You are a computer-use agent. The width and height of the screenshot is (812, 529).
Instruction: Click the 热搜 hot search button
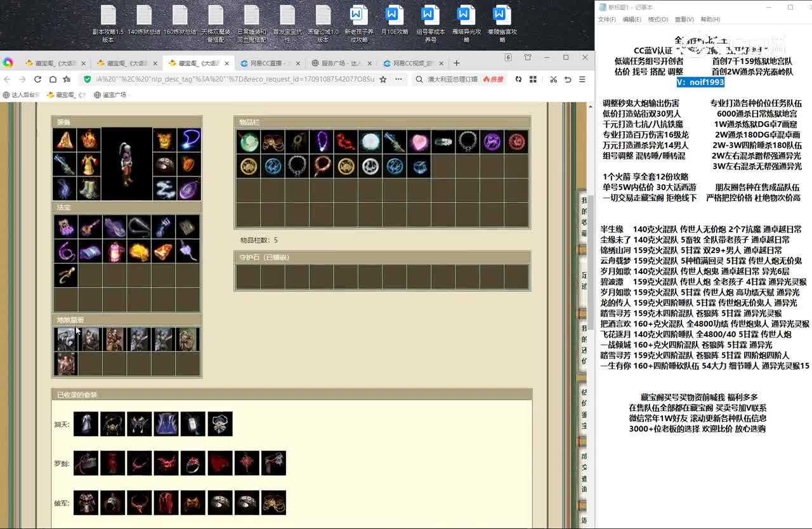493,79
